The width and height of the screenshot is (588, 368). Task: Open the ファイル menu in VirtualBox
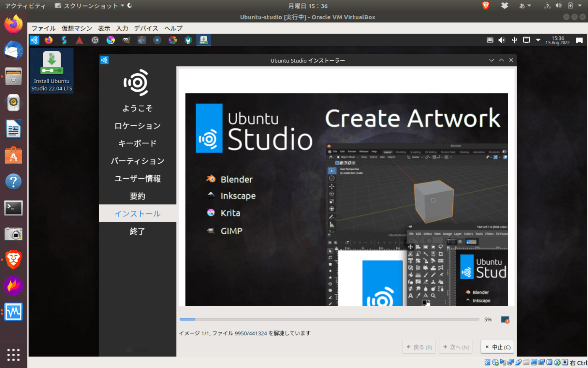[44, 28]
